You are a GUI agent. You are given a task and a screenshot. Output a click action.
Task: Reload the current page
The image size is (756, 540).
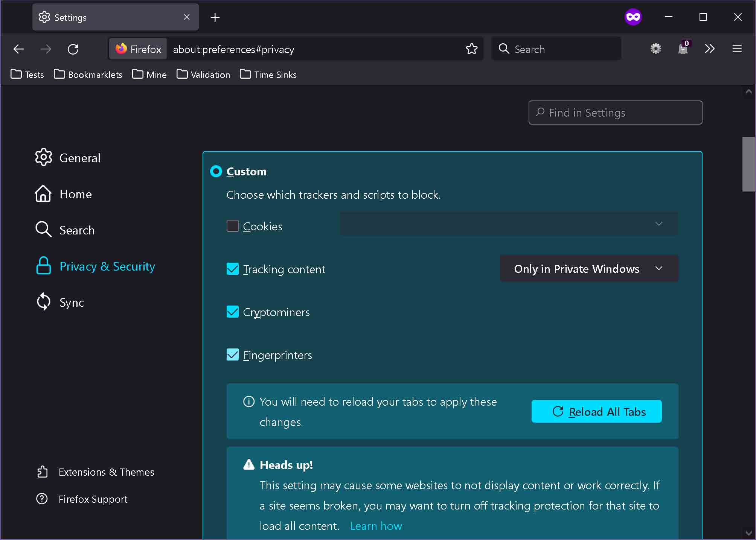coord(73,49)
